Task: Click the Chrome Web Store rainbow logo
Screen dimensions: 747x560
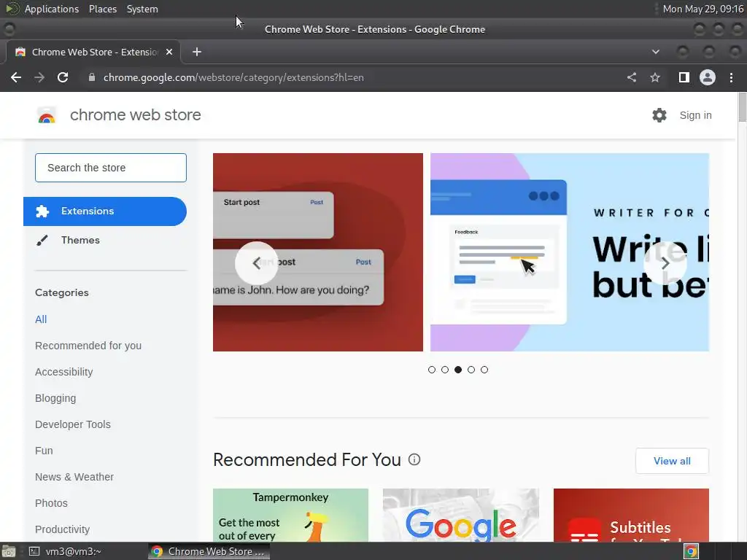Action: 46,115
